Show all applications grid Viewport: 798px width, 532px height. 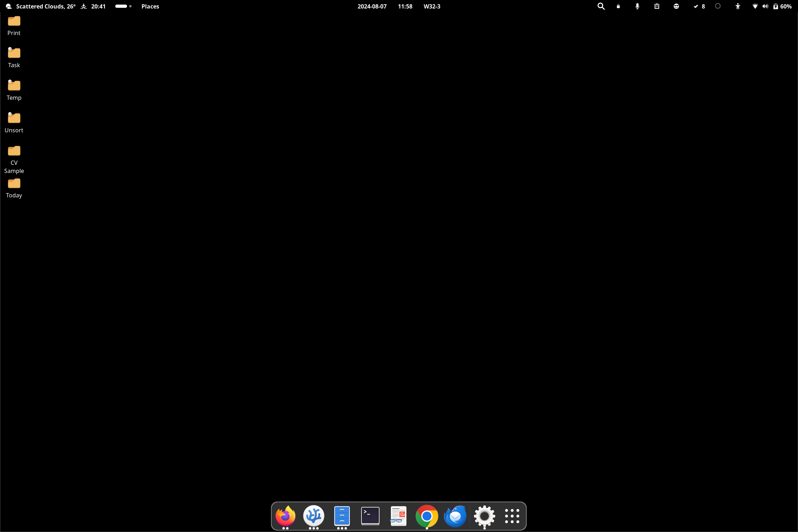512,516
